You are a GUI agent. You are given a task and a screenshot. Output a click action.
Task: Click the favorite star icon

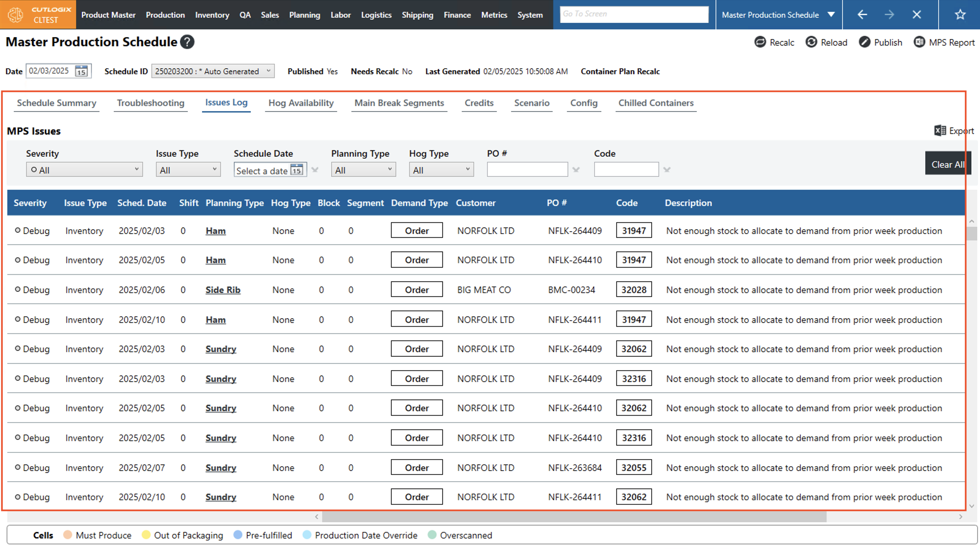click(x=960, y=15)
